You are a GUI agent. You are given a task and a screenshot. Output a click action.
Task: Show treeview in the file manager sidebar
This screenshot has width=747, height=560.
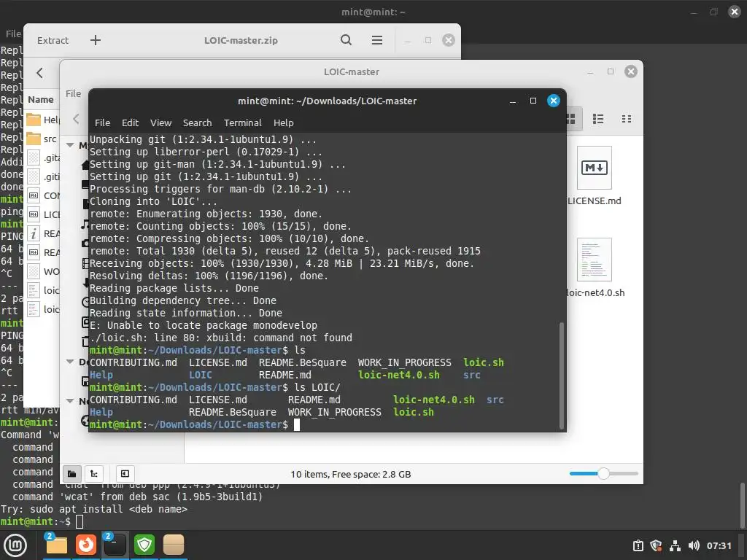click(94, 474)
